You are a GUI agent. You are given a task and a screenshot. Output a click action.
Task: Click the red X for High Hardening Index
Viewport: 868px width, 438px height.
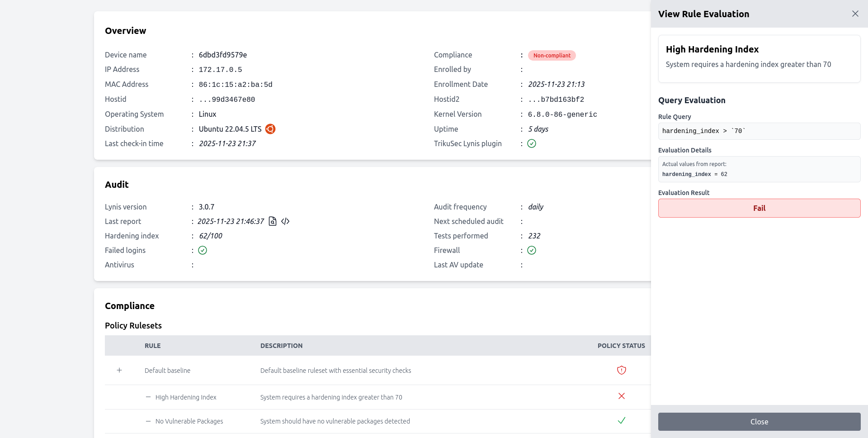[x=622, y=396]
